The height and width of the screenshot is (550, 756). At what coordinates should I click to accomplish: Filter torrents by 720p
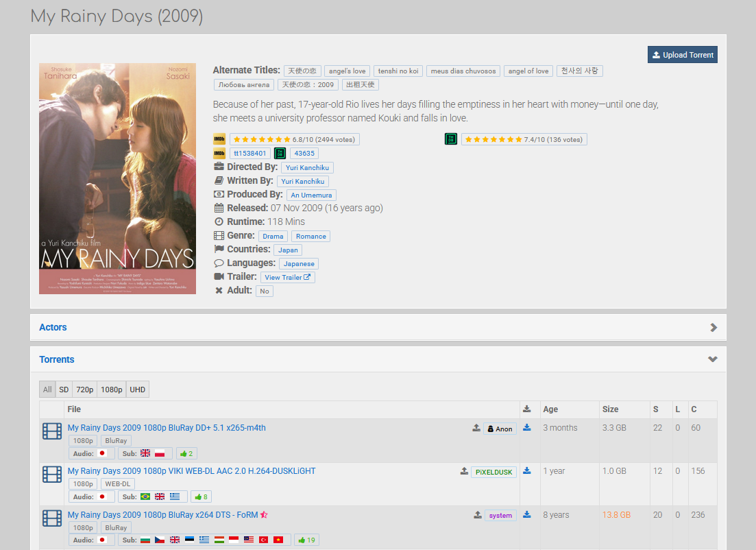click(85, 390)
